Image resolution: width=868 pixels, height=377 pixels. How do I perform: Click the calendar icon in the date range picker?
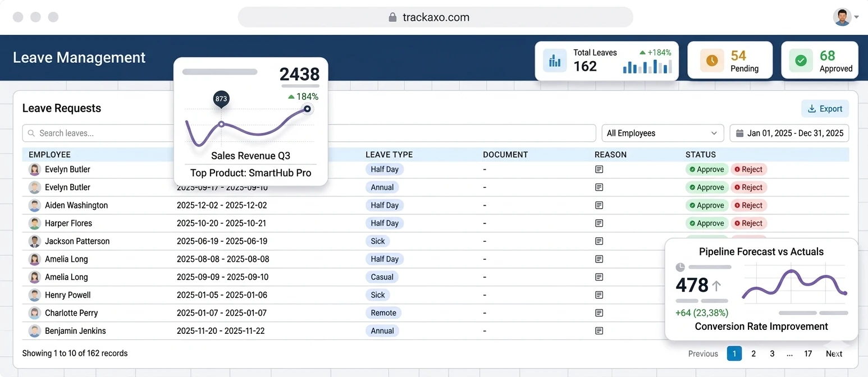[x=740, y=133]
